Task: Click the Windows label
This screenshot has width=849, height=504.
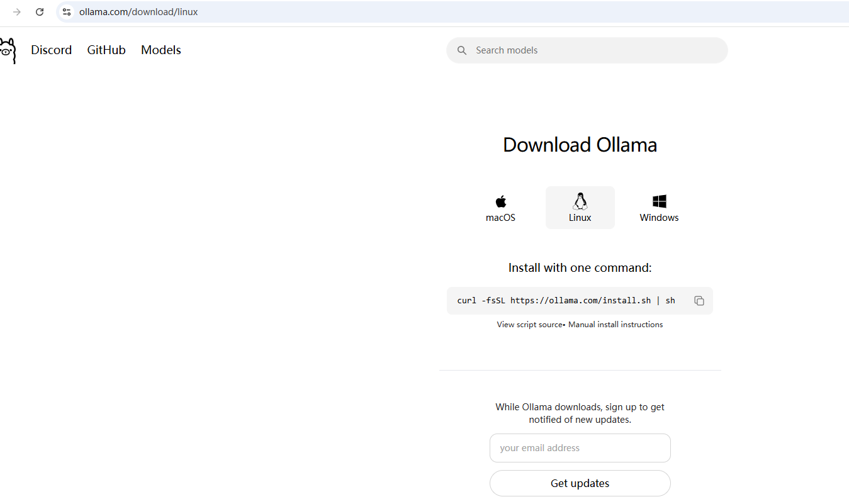Action: (660, 218)
